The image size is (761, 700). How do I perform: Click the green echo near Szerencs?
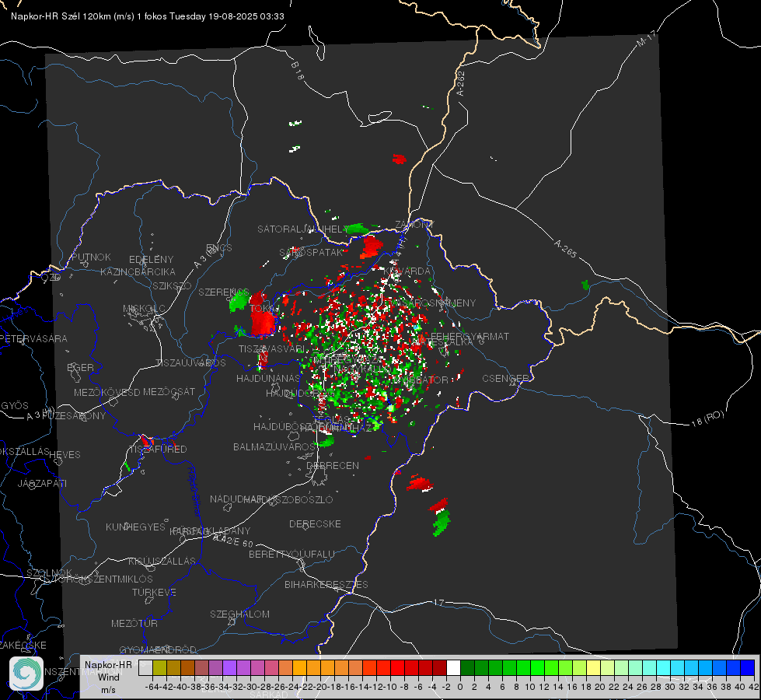pos(239,301)
